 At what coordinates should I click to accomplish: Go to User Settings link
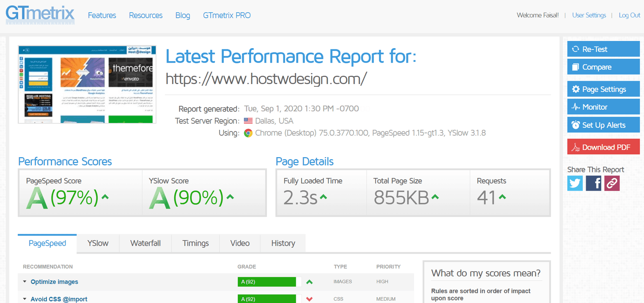click(589, 15)
